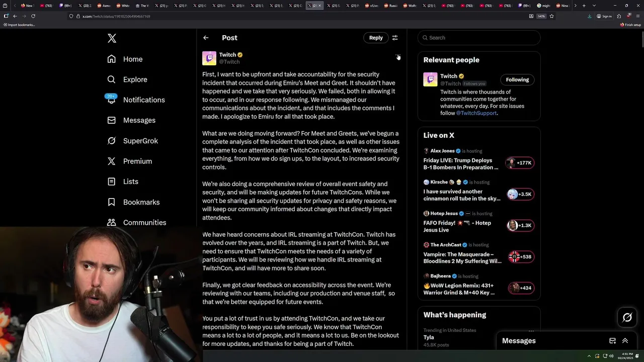Open the more options menu on trending Tyla

tap(531, 331)
